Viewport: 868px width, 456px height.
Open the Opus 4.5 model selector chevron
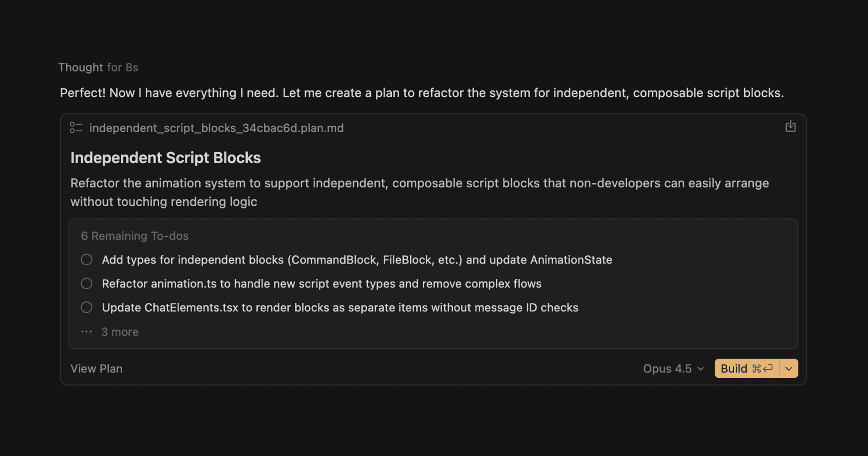click(699, 368)
